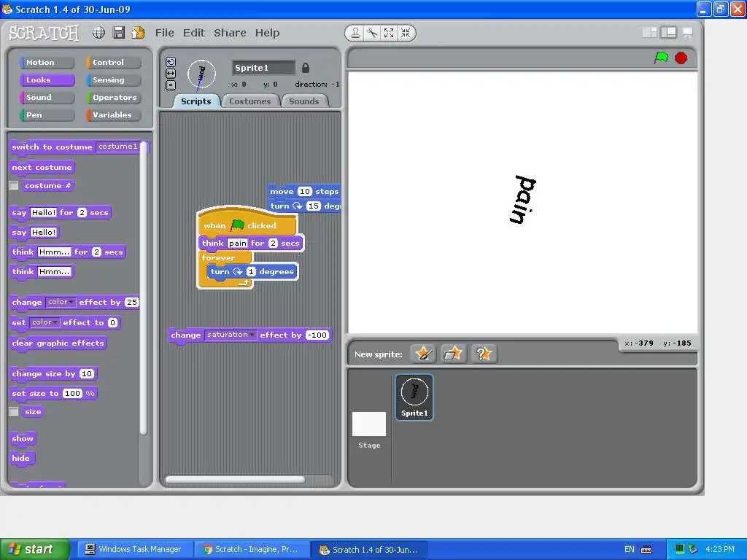Open saturation dropdown in script block
Viewport: 747px width, 560px height.
(x=231, y=335)
